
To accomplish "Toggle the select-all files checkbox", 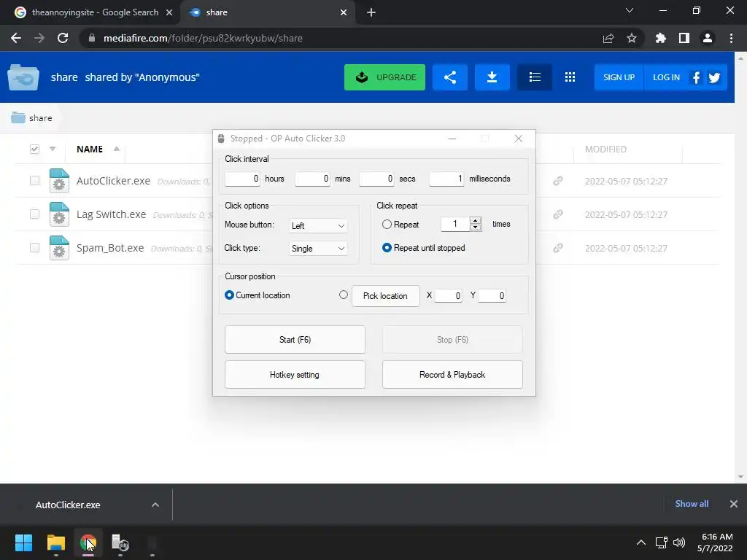I will click(x=34, y=149).
